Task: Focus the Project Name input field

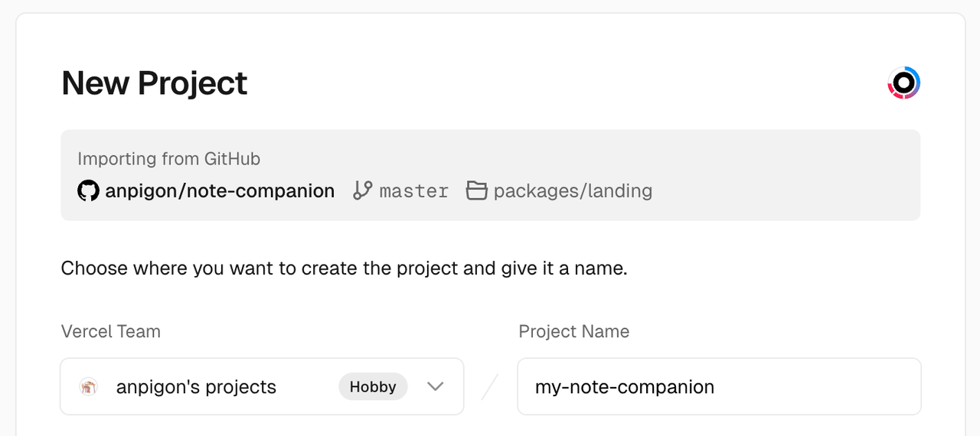Action: pos(718,387)
